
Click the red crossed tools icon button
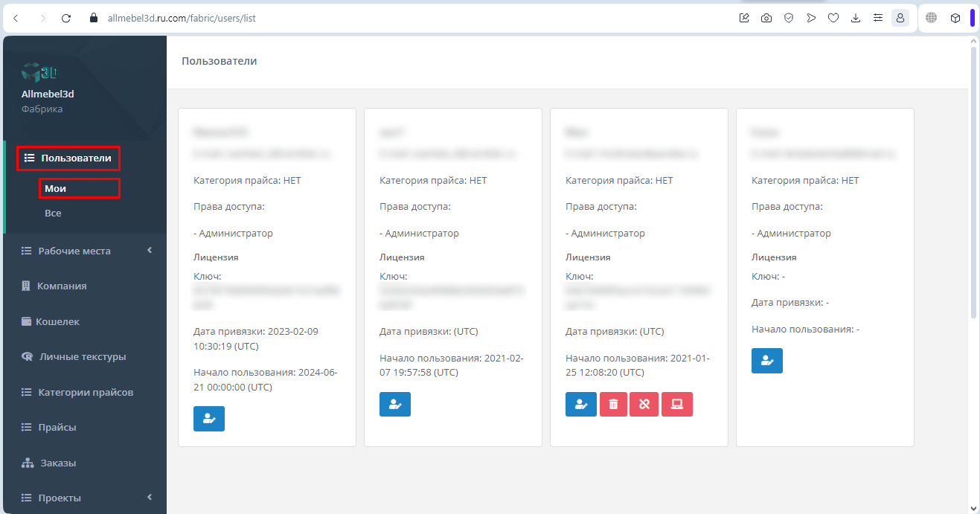[644, 405]
